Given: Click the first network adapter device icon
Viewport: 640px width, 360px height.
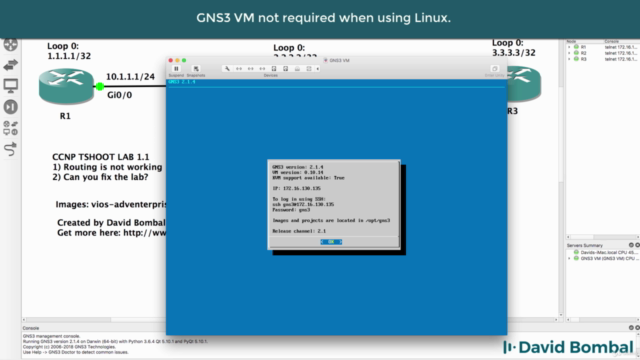Looking at the screenshot, I should pyautogui.click(x=239, y=69).
